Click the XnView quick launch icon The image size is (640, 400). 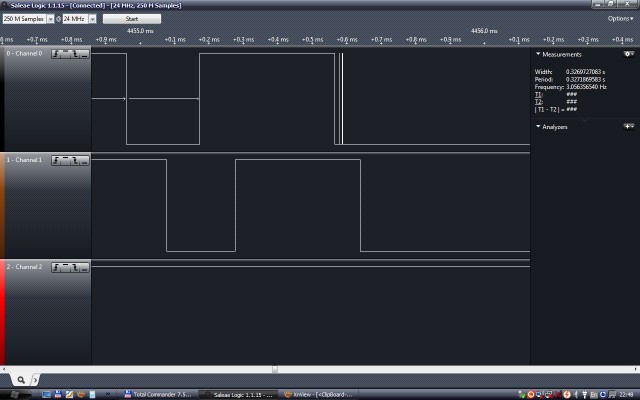point(81,394)
